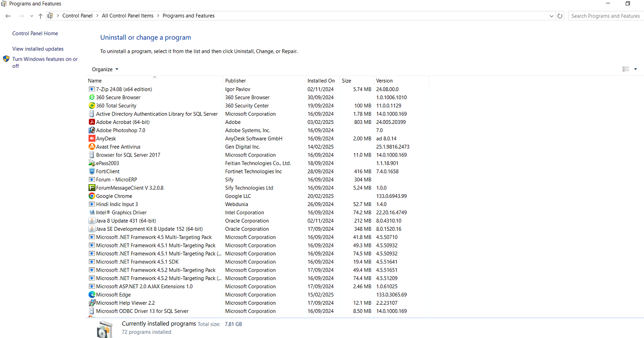Click the 416 MB size cell
644x338 pixels.
[363, 171]
